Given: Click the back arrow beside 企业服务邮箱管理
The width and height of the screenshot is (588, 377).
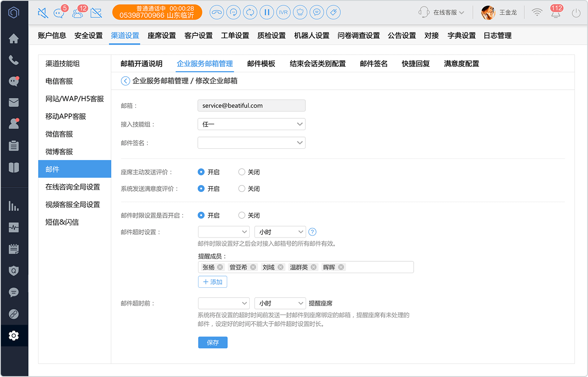Looking at the screenshot, I should click(x=125, y=81).
